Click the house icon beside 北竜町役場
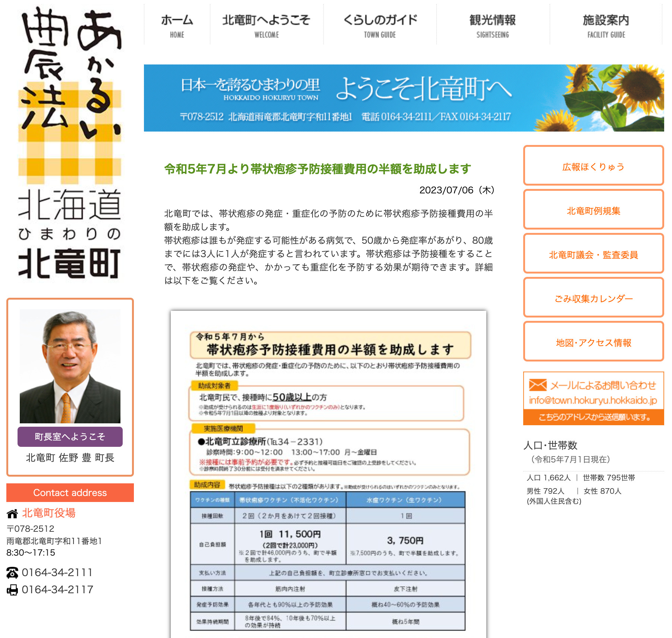Viewport: 672px width, 638px height. (12, 514)
